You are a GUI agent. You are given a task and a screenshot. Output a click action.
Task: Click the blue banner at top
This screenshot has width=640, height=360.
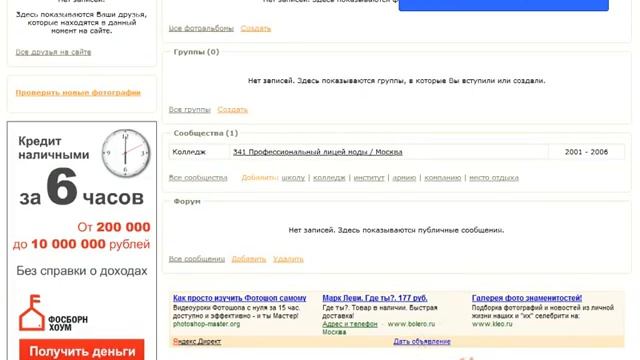tap(504, 5)
